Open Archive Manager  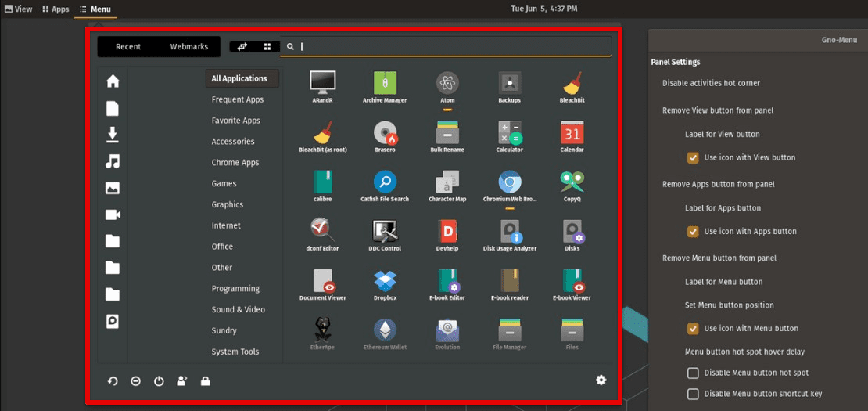(385, 88)
